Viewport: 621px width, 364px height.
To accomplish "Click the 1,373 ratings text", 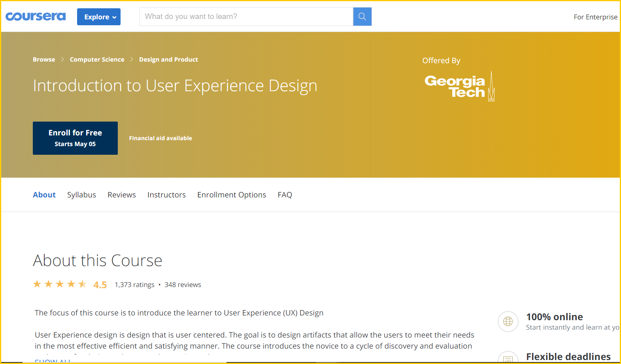I will (x=134, y=285).
